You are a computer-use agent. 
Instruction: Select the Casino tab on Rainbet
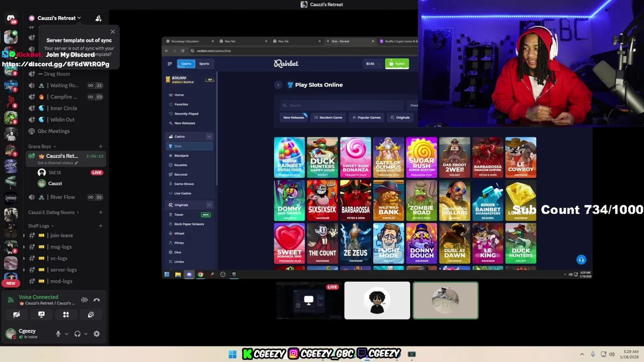(186, 64)
